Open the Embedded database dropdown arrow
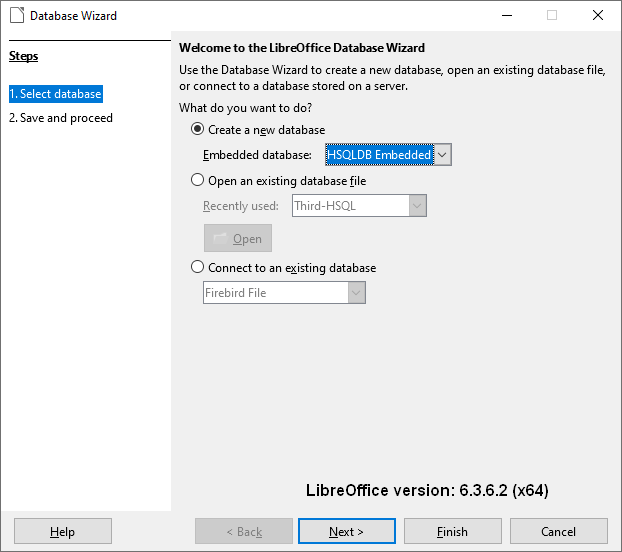This screenshot has width=622, height=552. [x=443, y=155]
